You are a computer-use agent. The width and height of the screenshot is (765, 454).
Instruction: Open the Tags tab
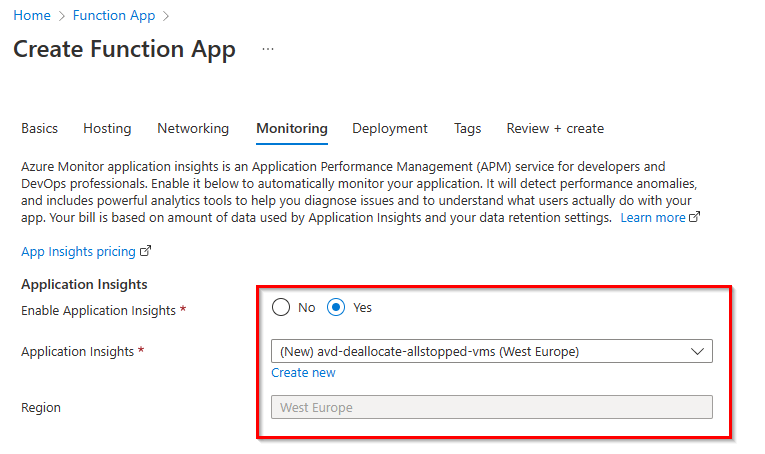tap(467, 128)
